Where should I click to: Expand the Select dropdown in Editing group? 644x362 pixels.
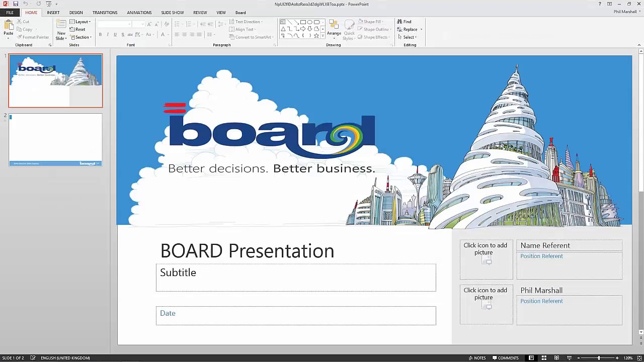click(407, 37)
